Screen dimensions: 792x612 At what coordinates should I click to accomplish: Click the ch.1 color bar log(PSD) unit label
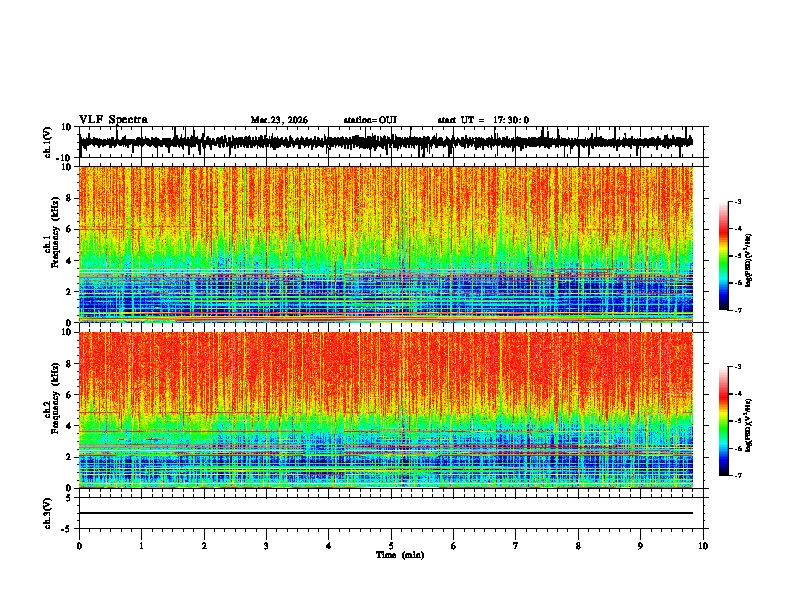(749, 260)
